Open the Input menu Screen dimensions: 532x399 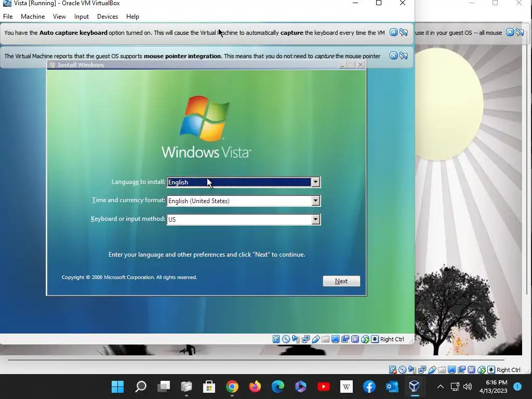point(82,16)
